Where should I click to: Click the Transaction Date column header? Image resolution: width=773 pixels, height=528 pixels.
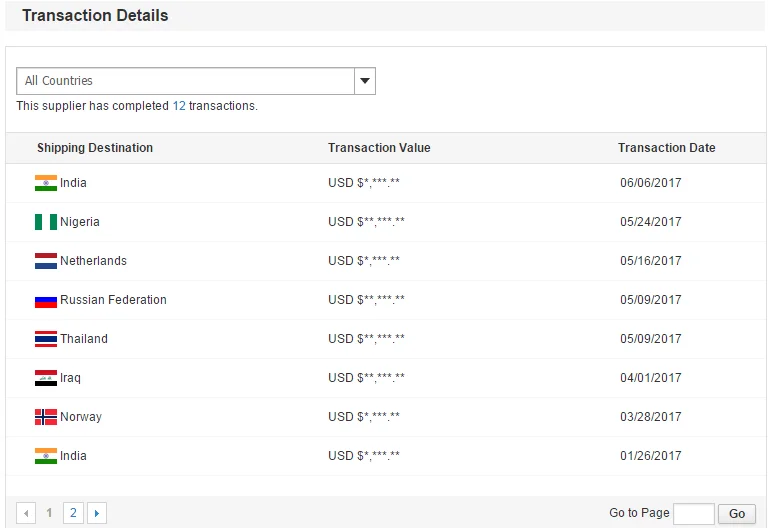(667, 148)
